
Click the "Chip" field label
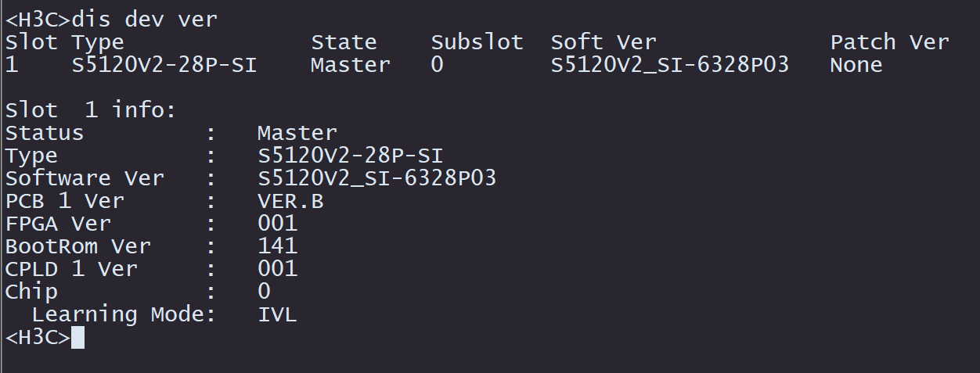31,292
